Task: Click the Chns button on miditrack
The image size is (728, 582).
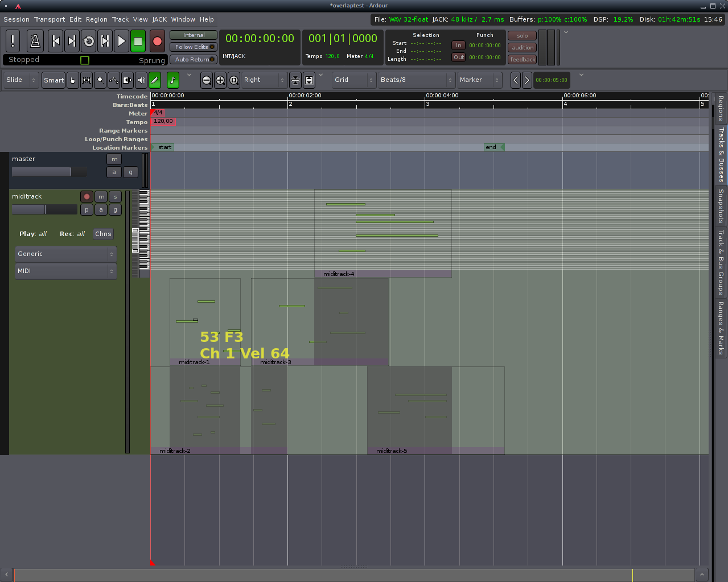Action: pyautogui.click(x=103, y=234)
